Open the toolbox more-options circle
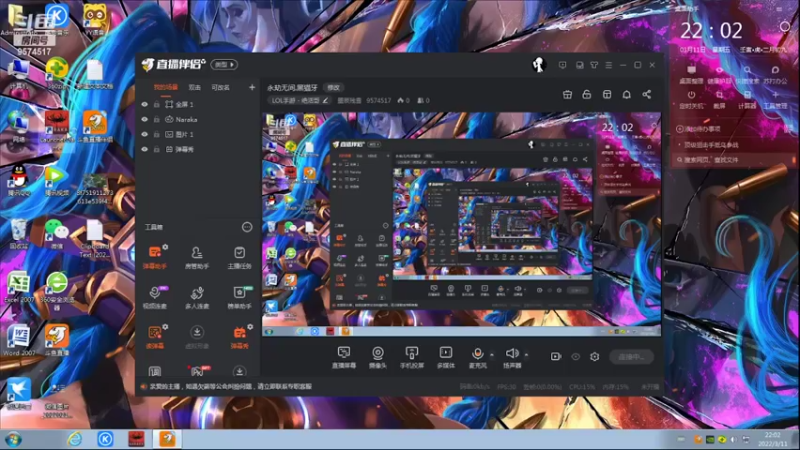Viewport: 800px width, 450px height. (x=247, y=227)
